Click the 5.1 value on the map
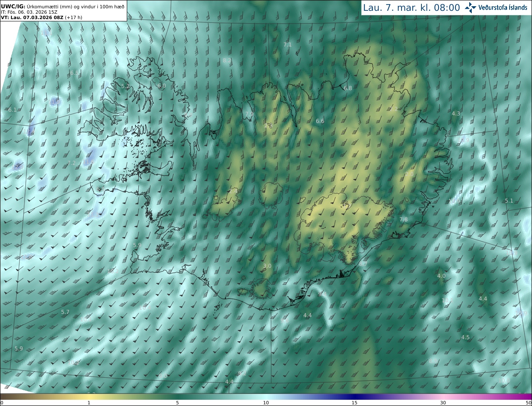 509,201
